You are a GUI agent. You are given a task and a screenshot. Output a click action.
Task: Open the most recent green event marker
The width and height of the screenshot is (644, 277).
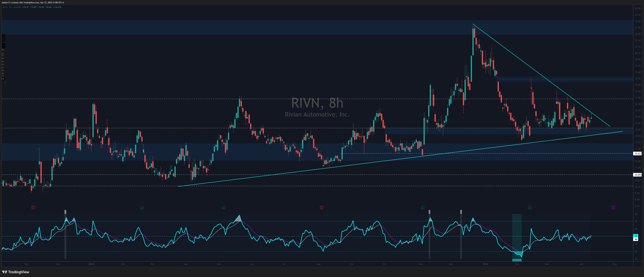[530, 206]
